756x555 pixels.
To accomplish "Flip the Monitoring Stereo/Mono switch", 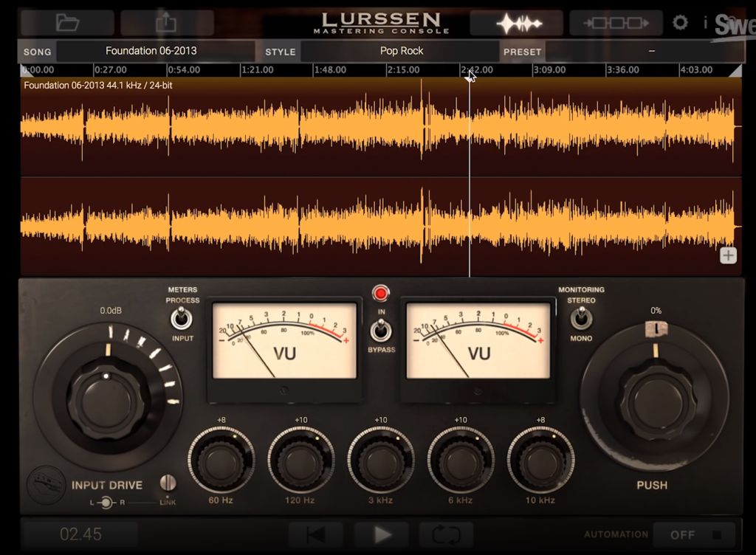I will tap(581, 318).
